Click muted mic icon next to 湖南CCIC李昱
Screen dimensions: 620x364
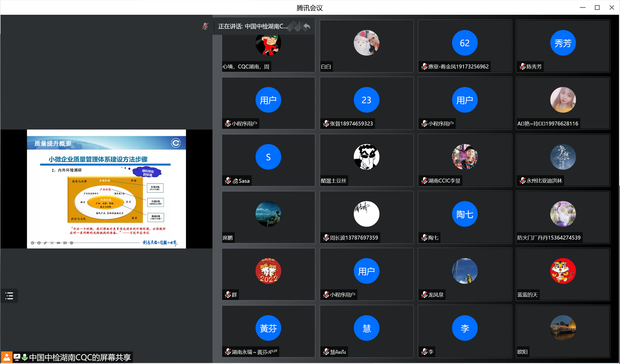(424, 181)
